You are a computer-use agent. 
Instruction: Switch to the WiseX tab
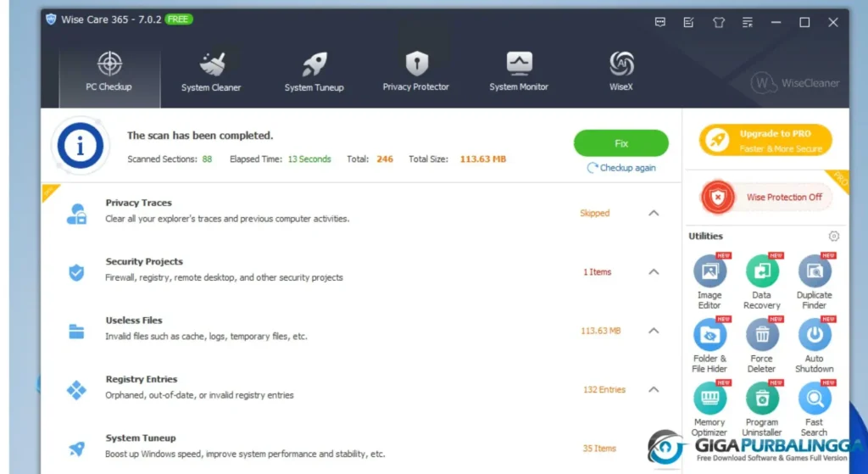coord(621,73)
